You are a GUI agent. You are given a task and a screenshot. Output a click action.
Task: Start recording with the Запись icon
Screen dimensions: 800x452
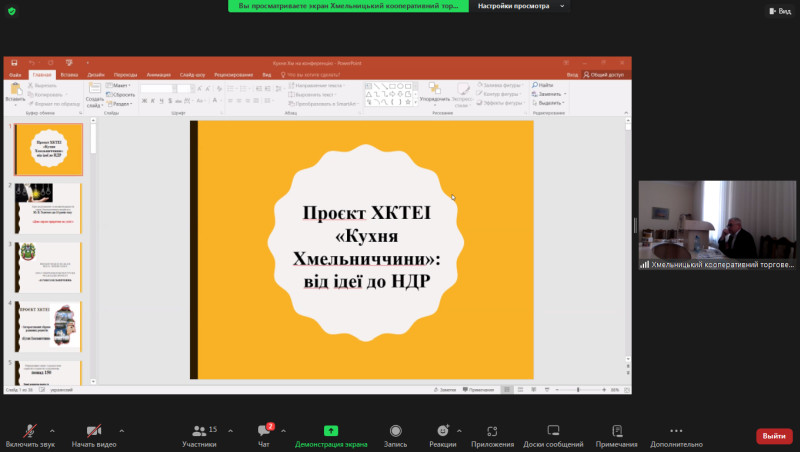[x=395, y=431]
